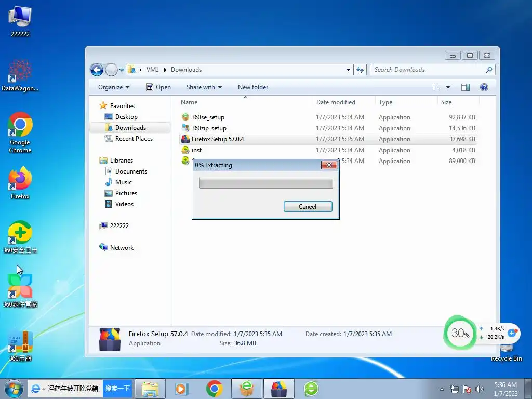This screenshot has height=399, width=532.
Task: Change the view using the view icon
Action: (436, 87)
